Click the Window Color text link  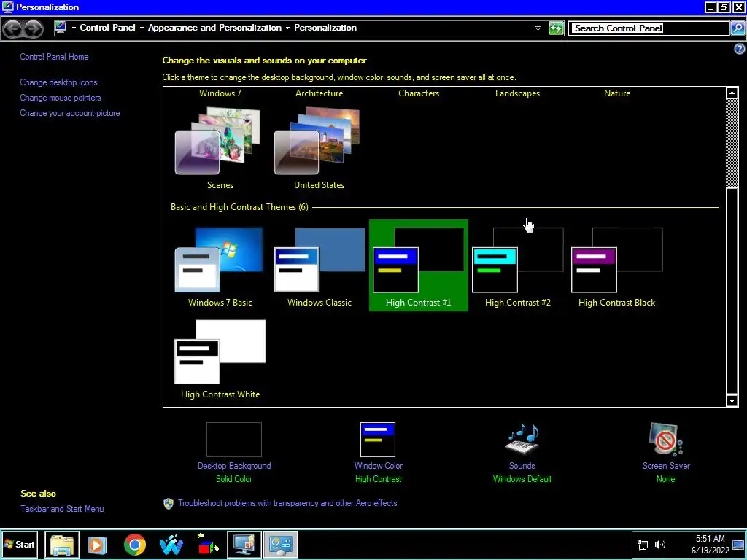point(379,466)
